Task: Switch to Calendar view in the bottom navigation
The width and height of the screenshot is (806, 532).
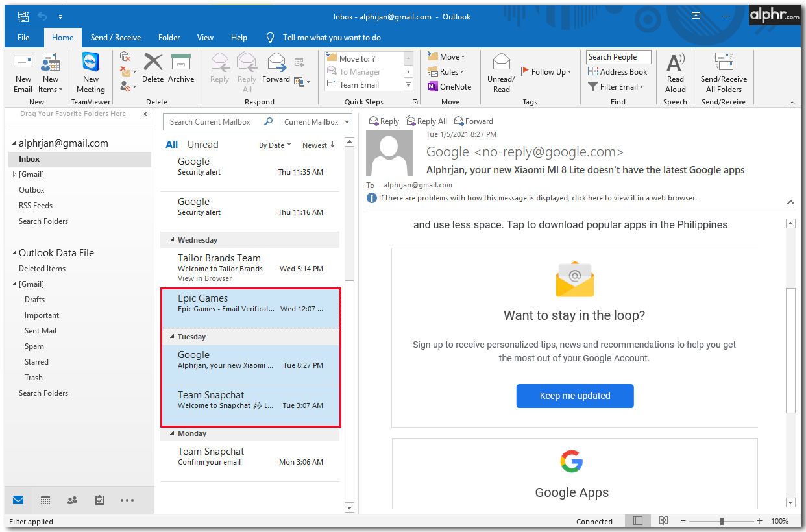Action: pyautogui.click(x=45, y=500)
